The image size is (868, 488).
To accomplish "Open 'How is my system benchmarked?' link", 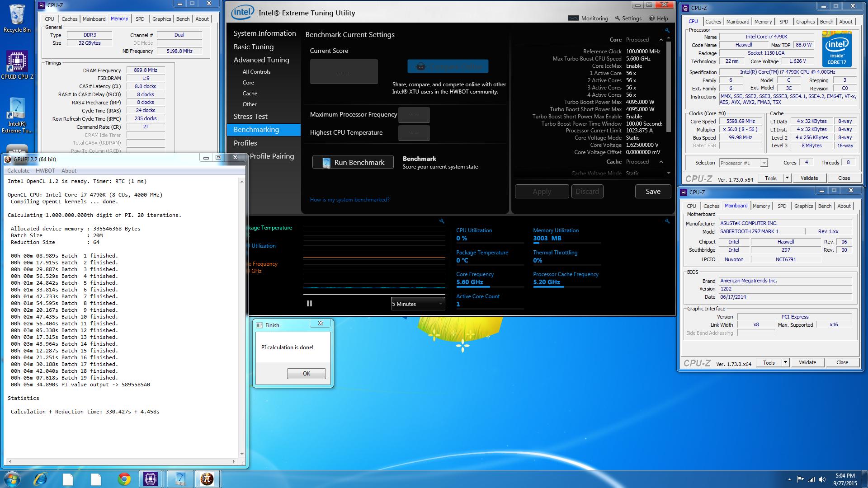I will (349, 200).
